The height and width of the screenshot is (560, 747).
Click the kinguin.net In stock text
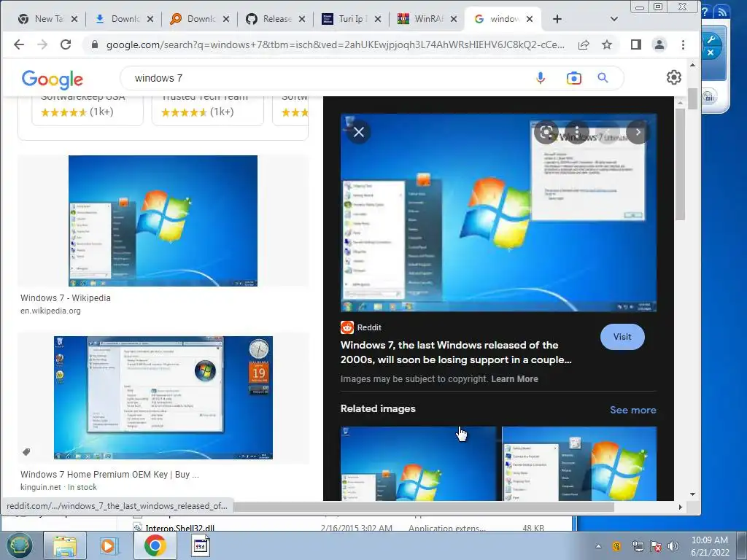(58, 487)
